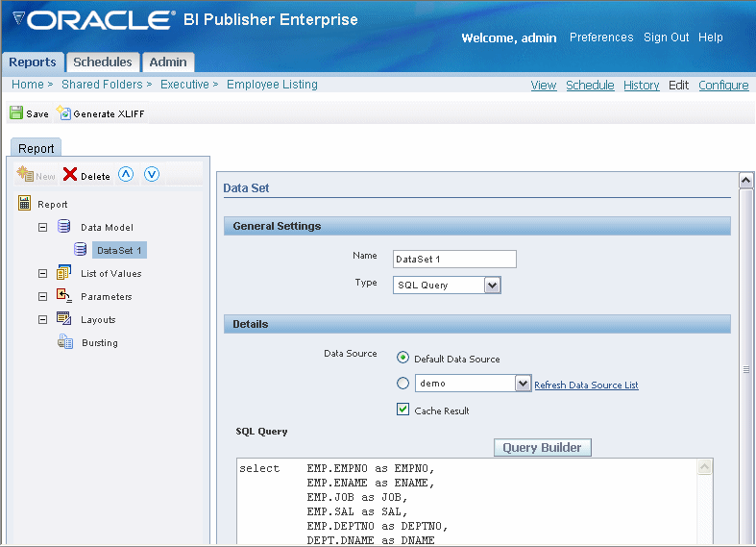Click Sign Out in the header
756x547 pixels.
coord(667,37)
